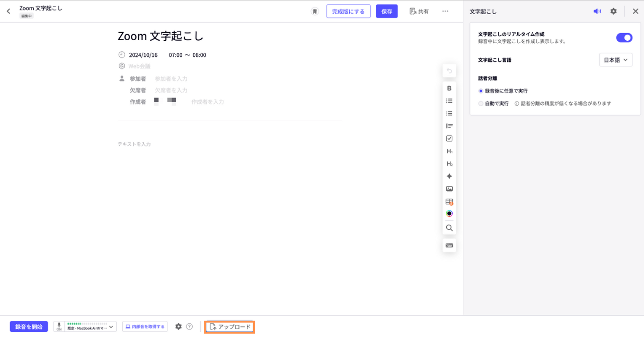
Task: Click the AI sparkle icon
Action: (x=449, y=176)
